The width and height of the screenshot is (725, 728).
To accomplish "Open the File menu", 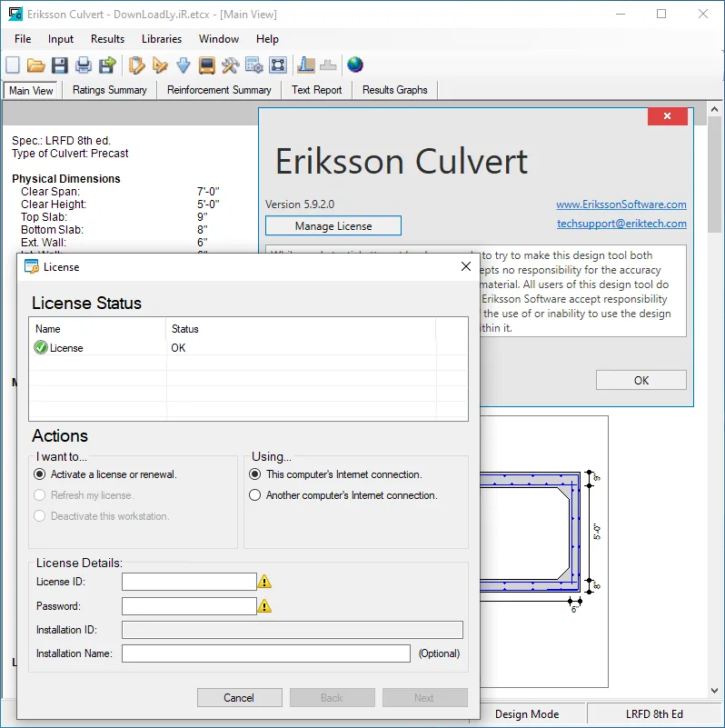I will [23, 39].
